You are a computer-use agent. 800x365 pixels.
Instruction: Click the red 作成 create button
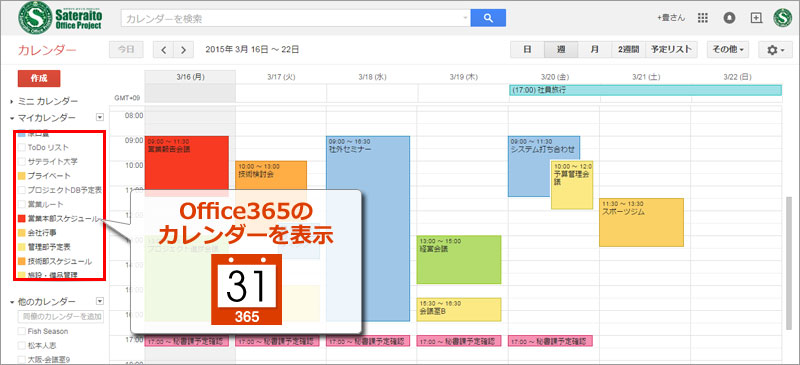[39, 79]
